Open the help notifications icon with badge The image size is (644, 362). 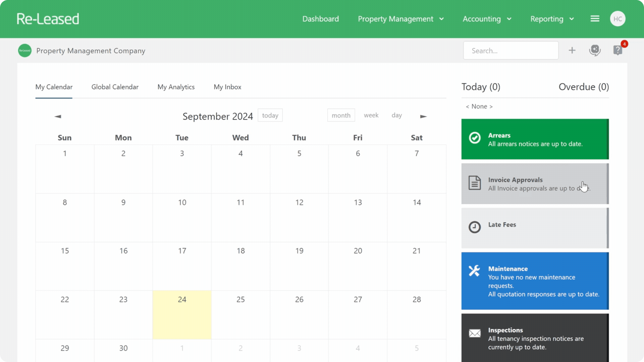click(618, 50)
